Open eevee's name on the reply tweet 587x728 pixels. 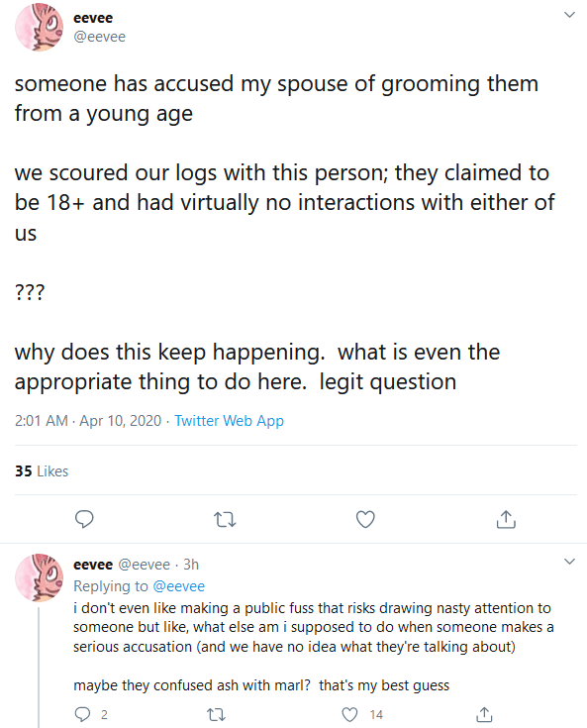click(x=93, y=565)
